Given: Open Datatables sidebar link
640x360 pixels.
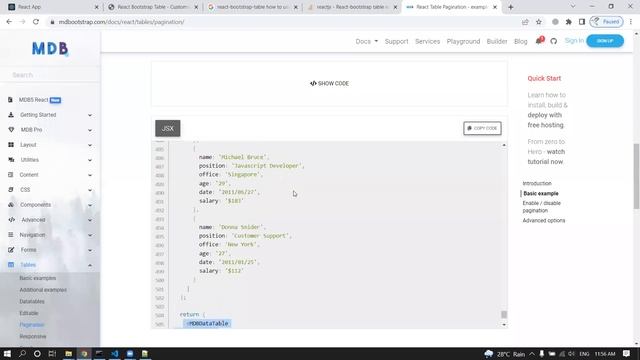Looking at the screenshot, I should (x=32, y=301).
